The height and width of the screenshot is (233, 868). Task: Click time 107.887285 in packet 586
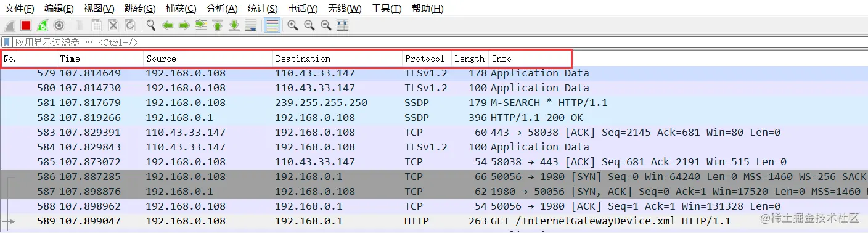click(90, 177)
